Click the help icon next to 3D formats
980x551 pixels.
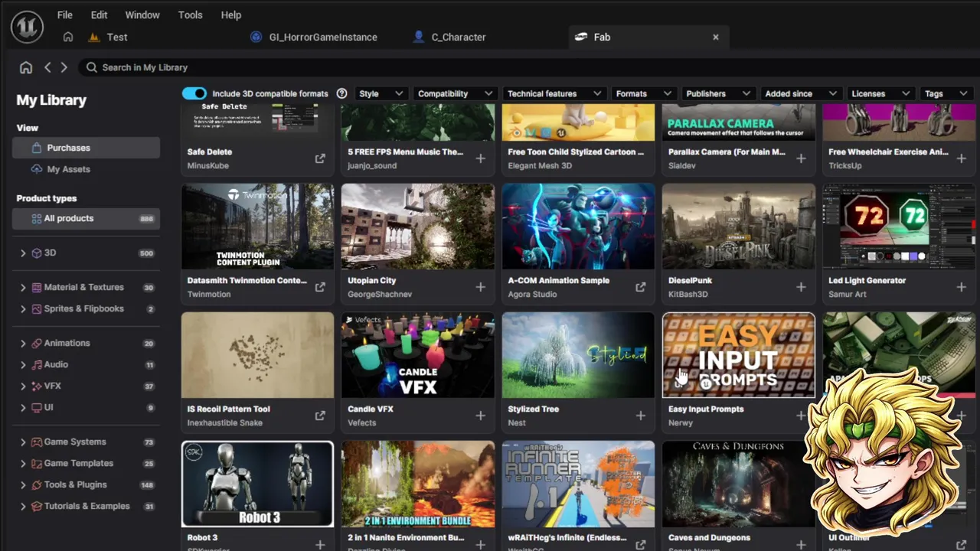(342, 93)
